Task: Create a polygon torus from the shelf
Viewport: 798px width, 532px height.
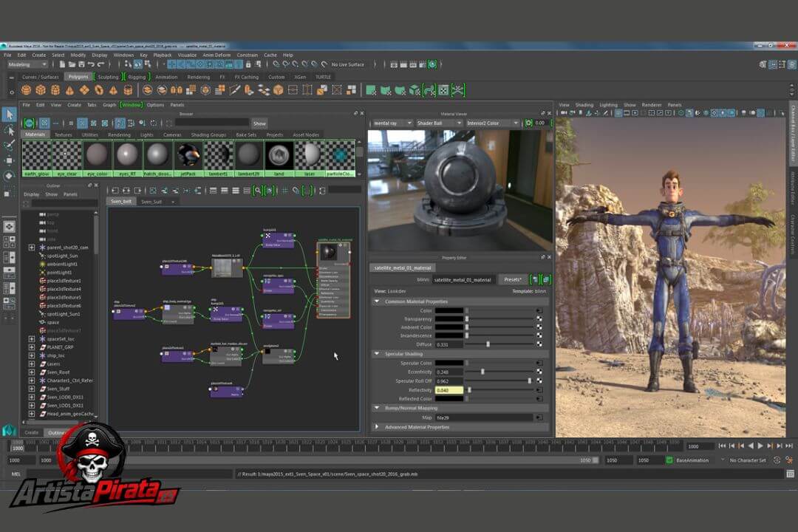Action: 99,90
